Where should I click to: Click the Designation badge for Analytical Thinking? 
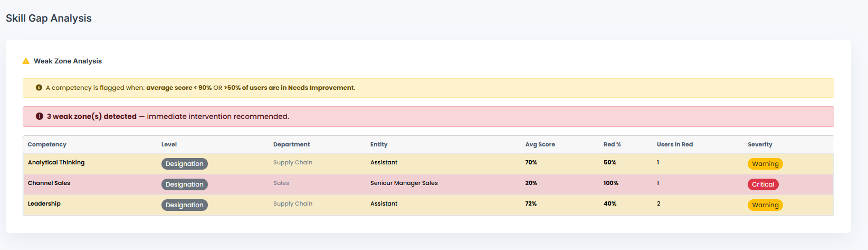coord(185,164)
